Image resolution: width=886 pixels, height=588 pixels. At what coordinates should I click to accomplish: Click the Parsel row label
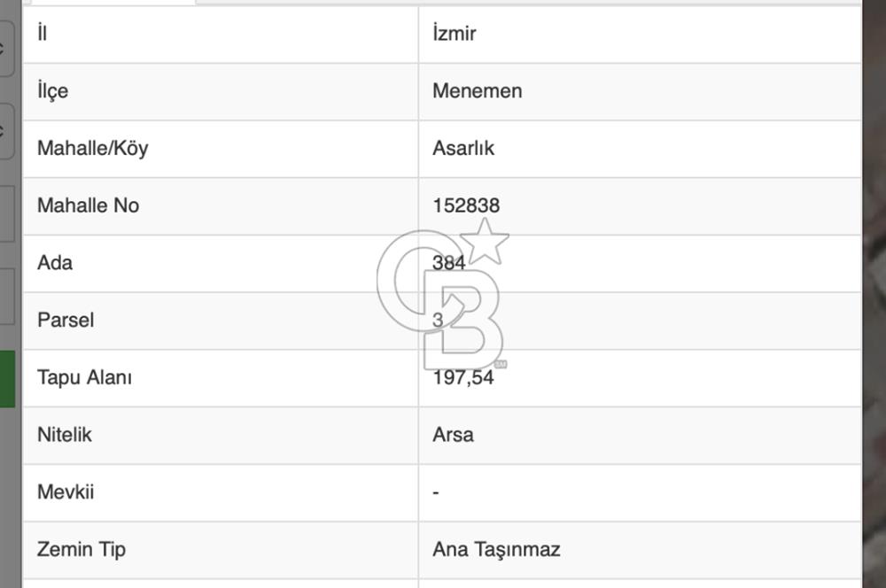[x=66, y=321]
